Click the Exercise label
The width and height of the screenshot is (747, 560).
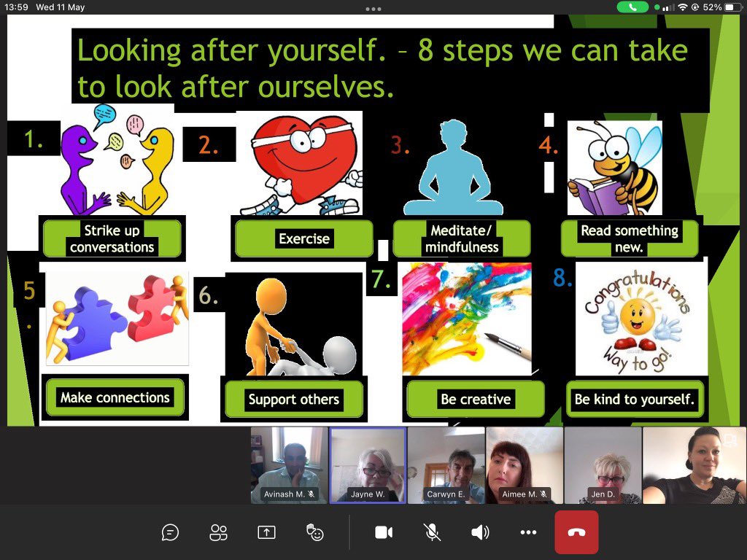click(x=304, y=238)
